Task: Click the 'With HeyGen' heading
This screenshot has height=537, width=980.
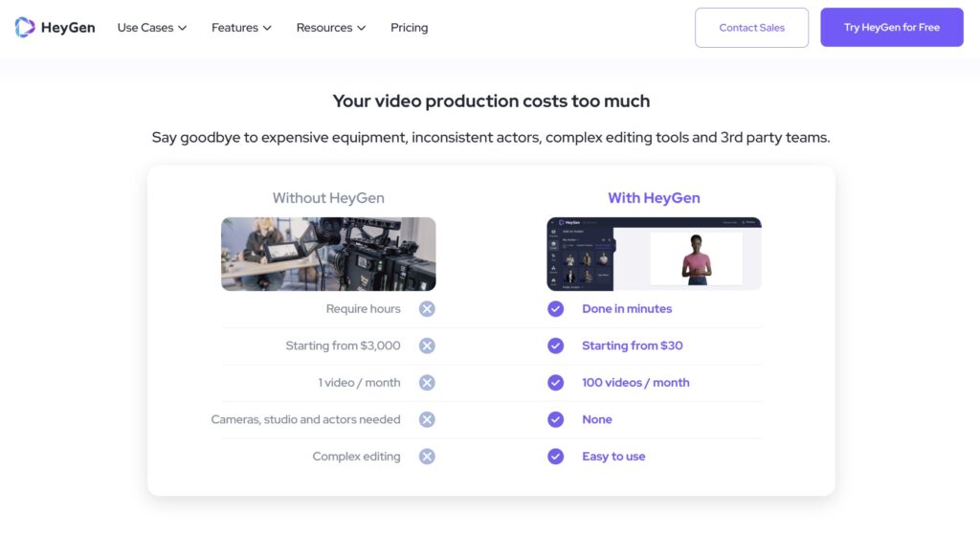Action: pos(654,198)
